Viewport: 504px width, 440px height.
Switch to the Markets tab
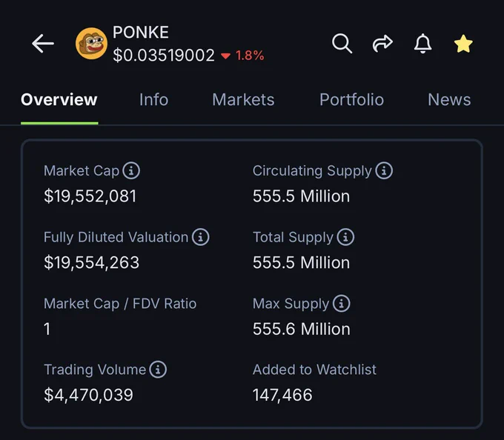click(243, 99)
